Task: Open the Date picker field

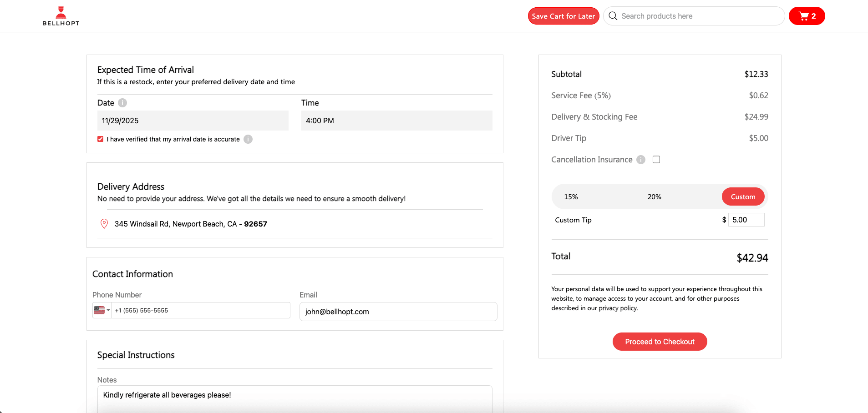Action: 193,121
